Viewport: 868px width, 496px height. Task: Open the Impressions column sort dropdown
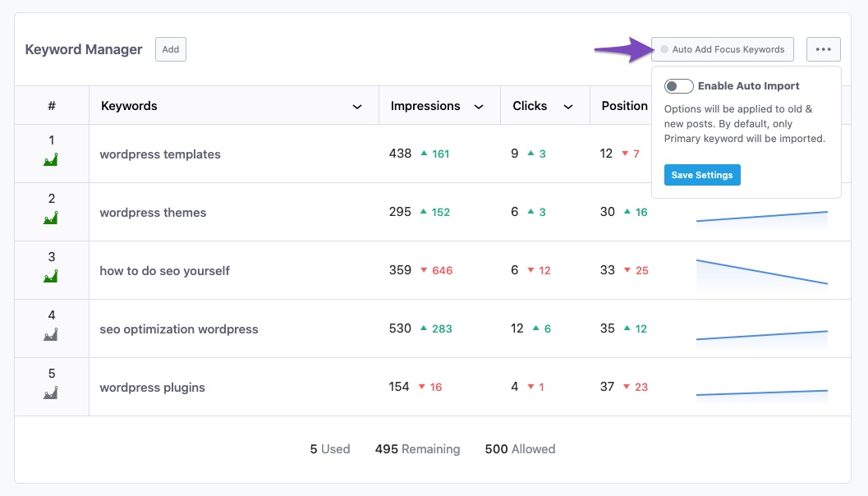(x=479, y=107)
